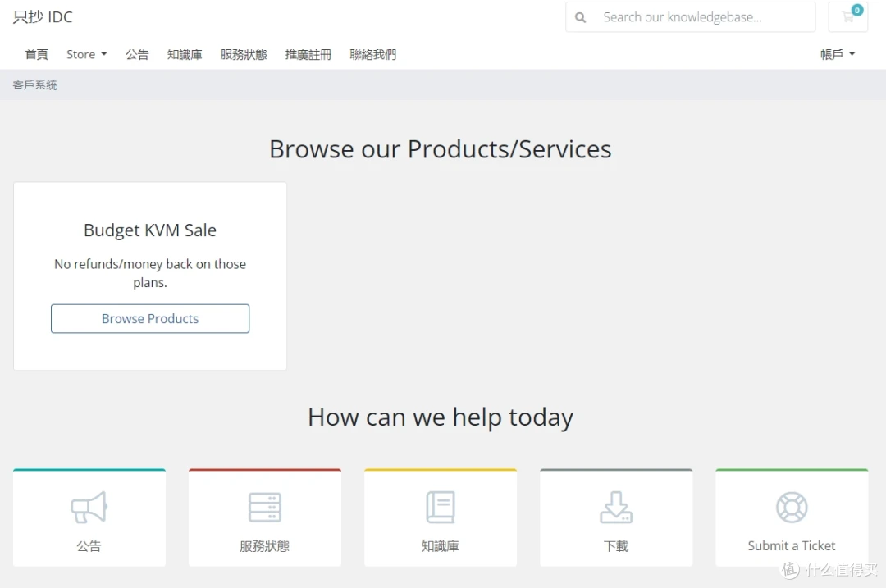Click the Browse Products button
Viewport: 886px width, 588px height.
(x=150, y=318)
